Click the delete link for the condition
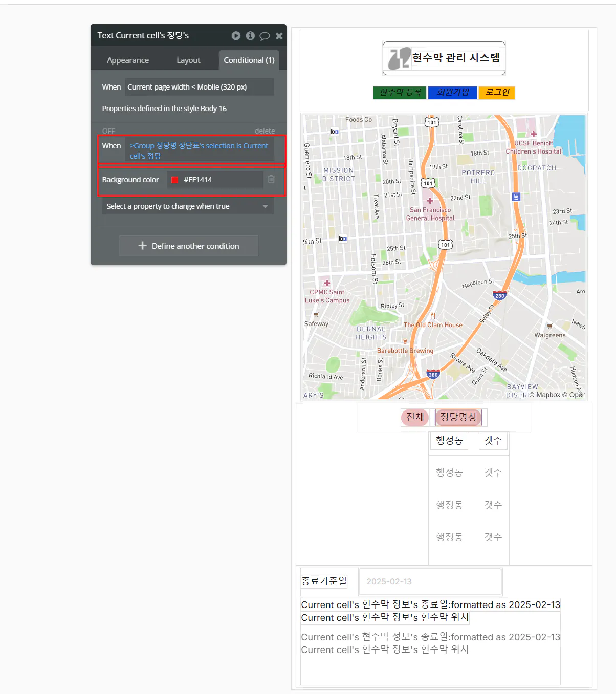Screen dimensions: 616x694 pyautogui.click(x=265, y=131)
